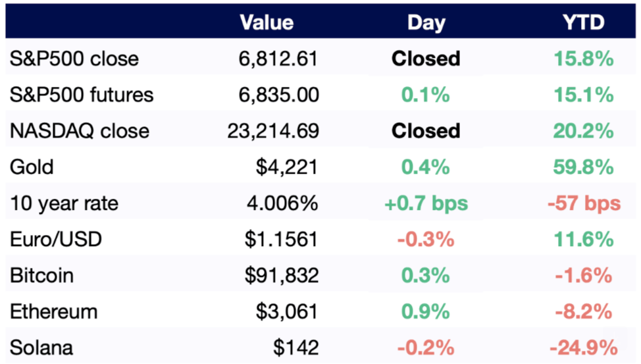The image size is (641, 364).
Task: Click the Gold YTD value 59.8%
Action: (583, 167)
